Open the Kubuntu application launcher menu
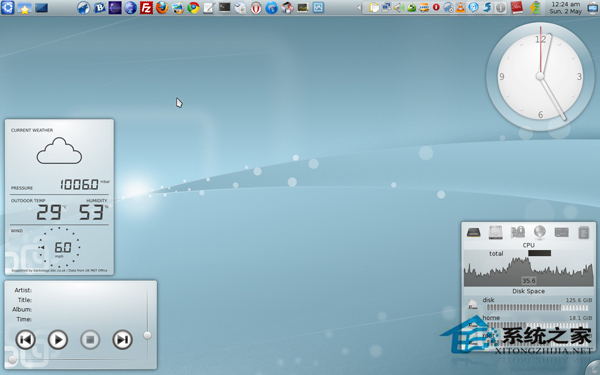 [7, 7]
